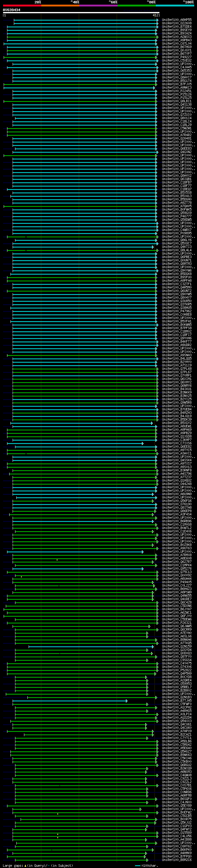Viewport: 197px width, 868px height.
Task: Click hit UniRef100_Q8AVI7
Action: (177, 78)
